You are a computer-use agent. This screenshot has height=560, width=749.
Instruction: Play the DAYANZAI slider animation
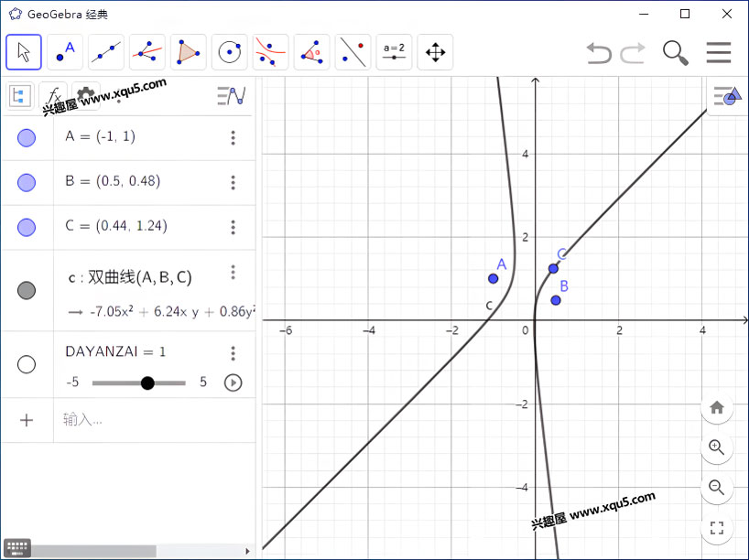(233, 382)
